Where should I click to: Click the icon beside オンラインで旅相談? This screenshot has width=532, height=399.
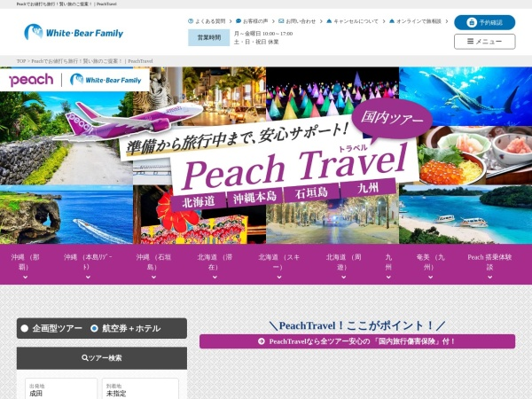point(392,21)
